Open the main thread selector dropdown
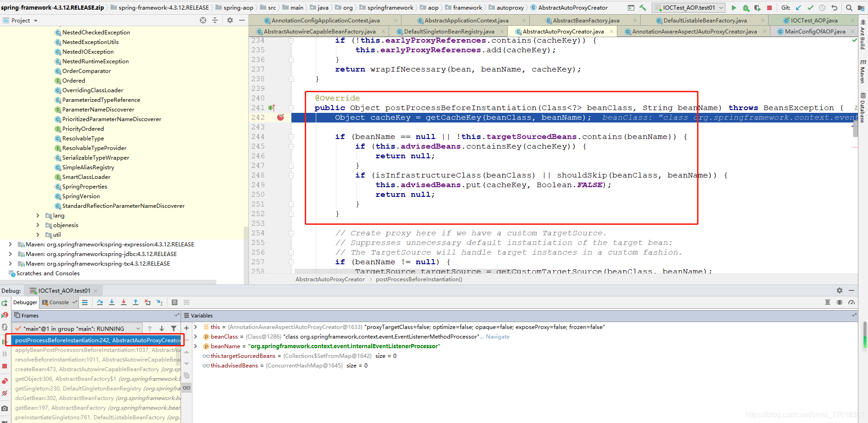Screen dimensions: 868x423 (x=77, y=328)
